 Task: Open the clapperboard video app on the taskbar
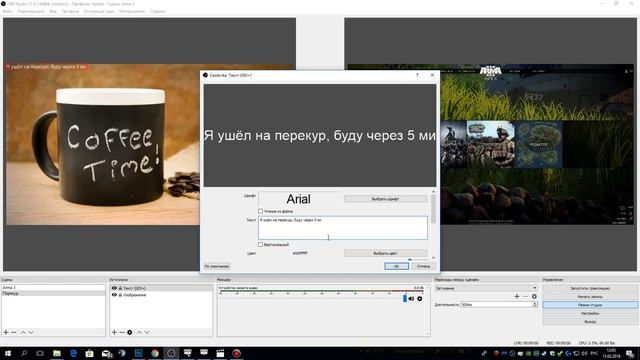tap(220, 353)
